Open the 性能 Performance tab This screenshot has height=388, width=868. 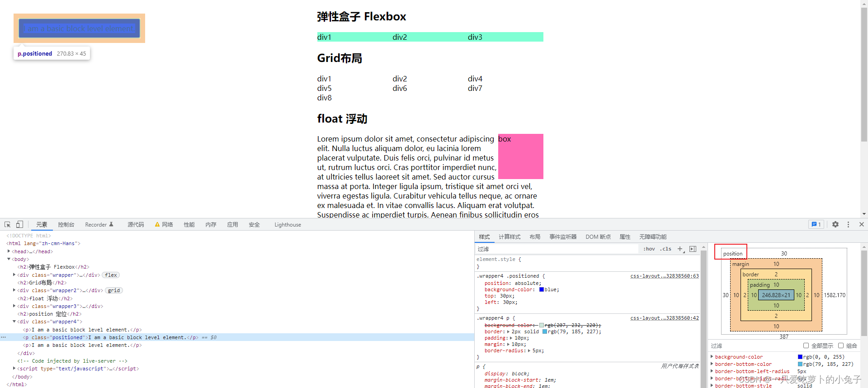click(189, 224)
